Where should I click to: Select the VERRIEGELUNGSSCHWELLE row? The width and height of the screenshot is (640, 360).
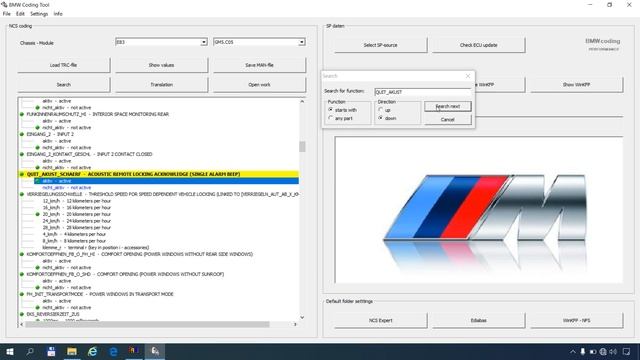click(162, 194)
